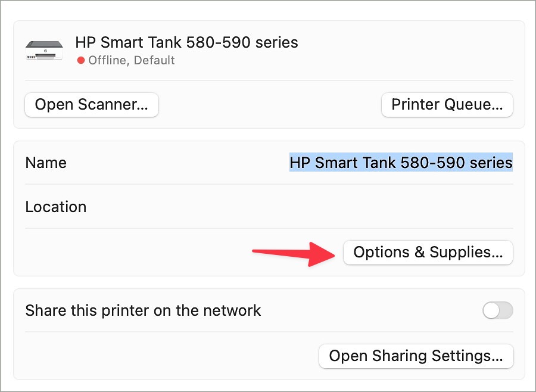Click the Location row label

click(56, 207)
